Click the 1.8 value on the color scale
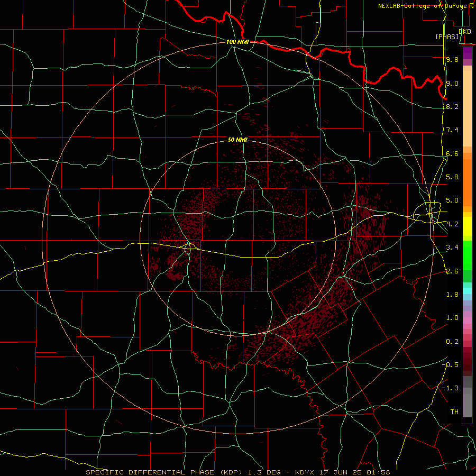The image size is (476, 476). coord(452,295)
